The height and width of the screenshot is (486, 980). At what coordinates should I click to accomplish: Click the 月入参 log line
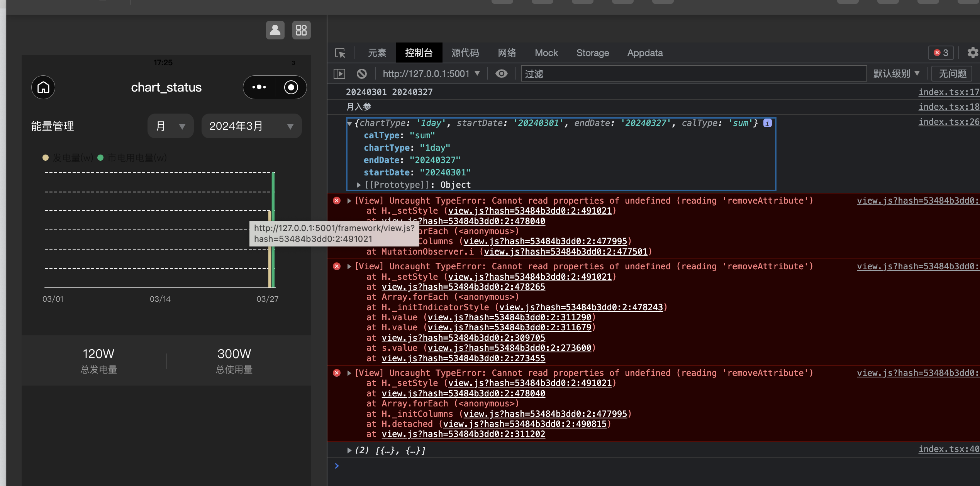click(359, 107)
